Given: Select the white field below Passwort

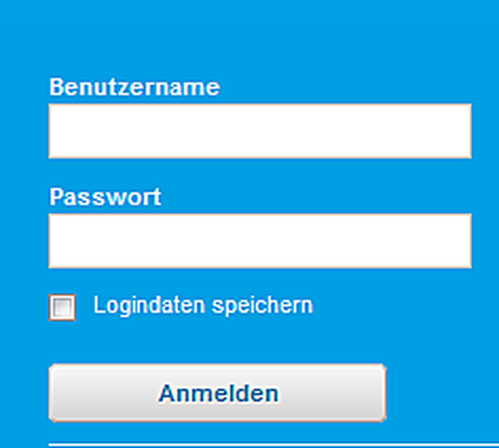Looking at the screenshot, I should tap(260, 241).
